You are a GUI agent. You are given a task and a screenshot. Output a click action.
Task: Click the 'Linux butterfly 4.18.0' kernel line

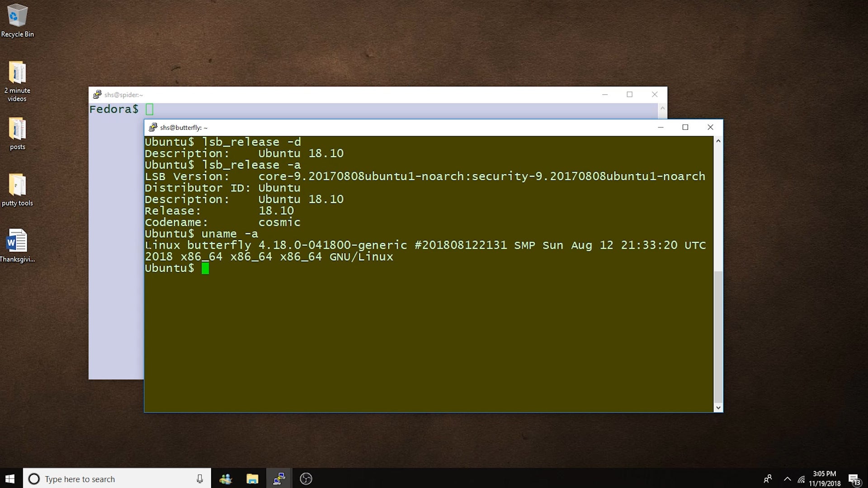[425, 245]
